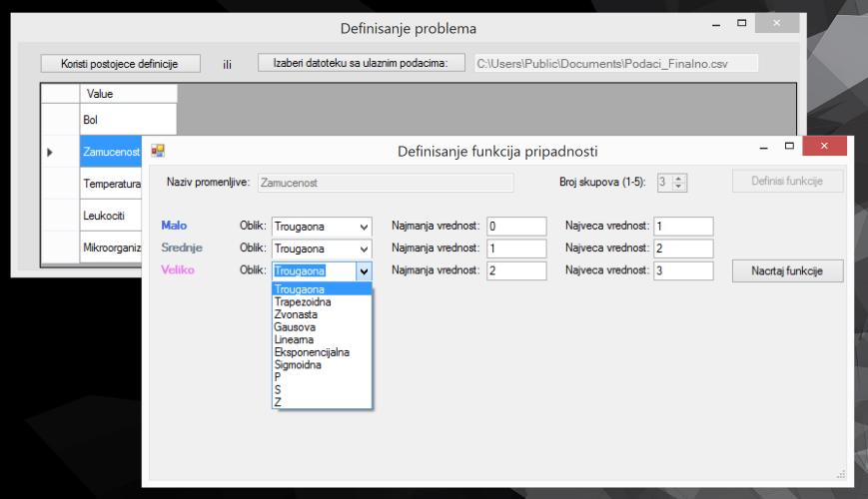Viewport: 868px width, 499px height.
Task: Click the Broj skupova value box
Action: pyautogui.click(x=664, y=182)
